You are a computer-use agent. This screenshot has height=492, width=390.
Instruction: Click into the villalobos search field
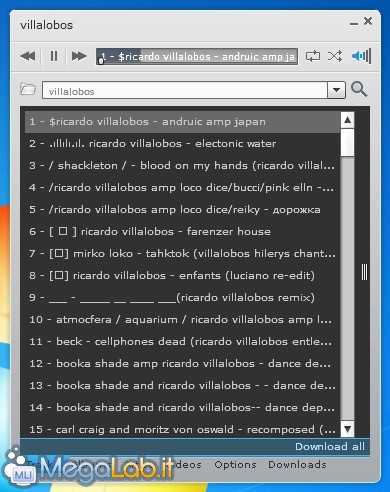click(x=184, y=90)
